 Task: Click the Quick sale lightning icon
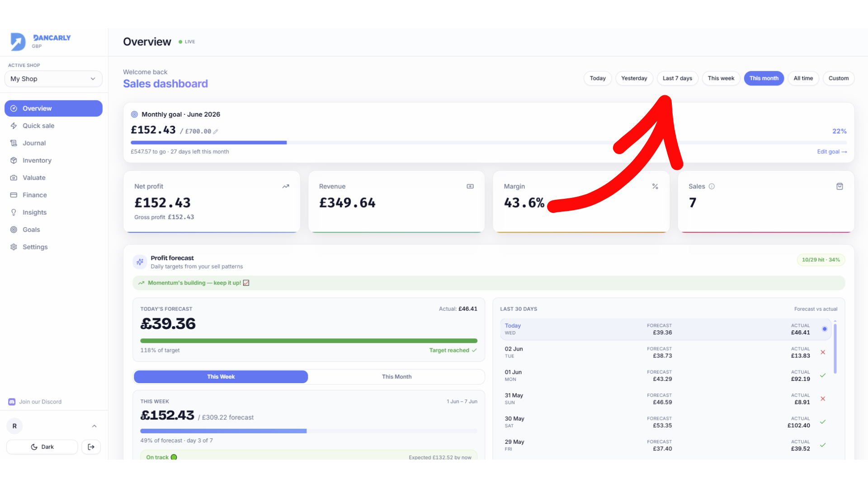click(14, 126)
